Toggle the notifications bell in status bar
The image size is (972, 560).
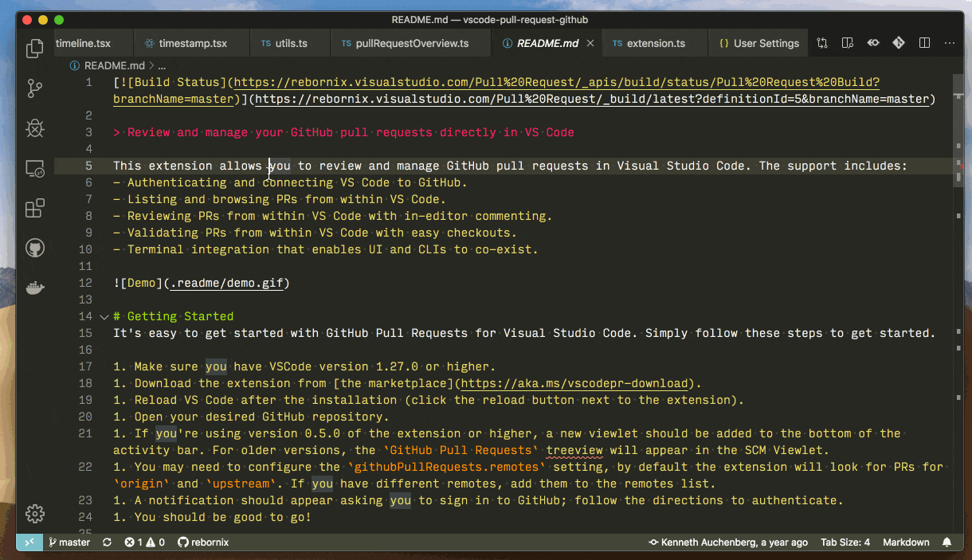click(947, 542)
